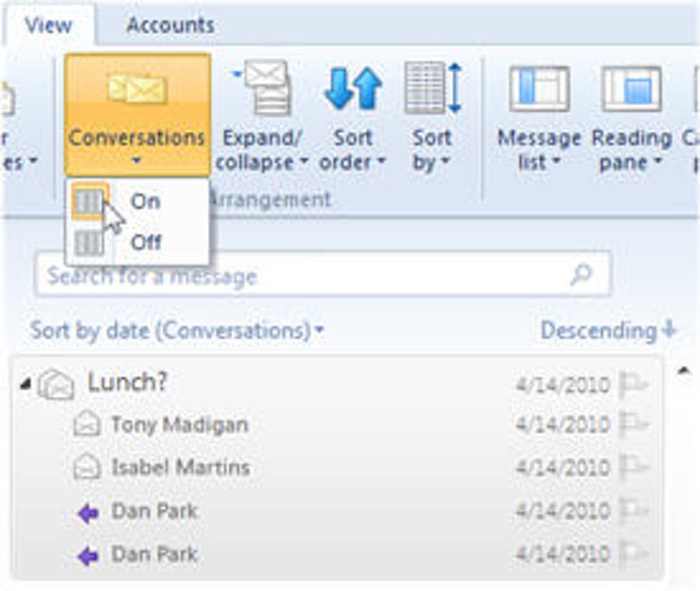Flag the Isabel Martins message
Image resolution: width=700 pixels, height=591 pixels.
pos(633,468)
